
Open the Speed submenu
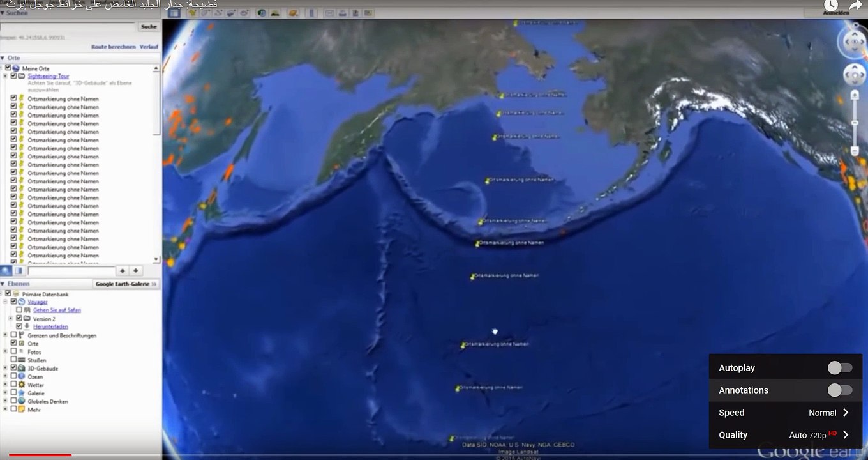coord(786,413)
